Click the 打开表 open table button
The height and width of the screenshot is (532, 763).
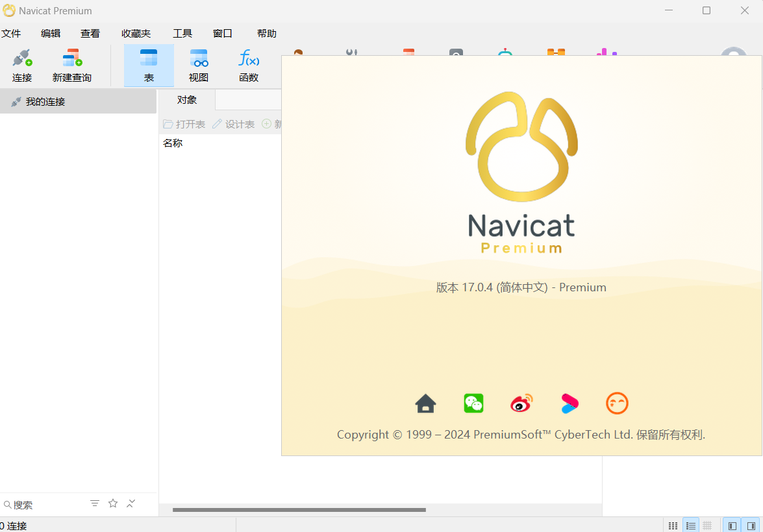[184, 124]
